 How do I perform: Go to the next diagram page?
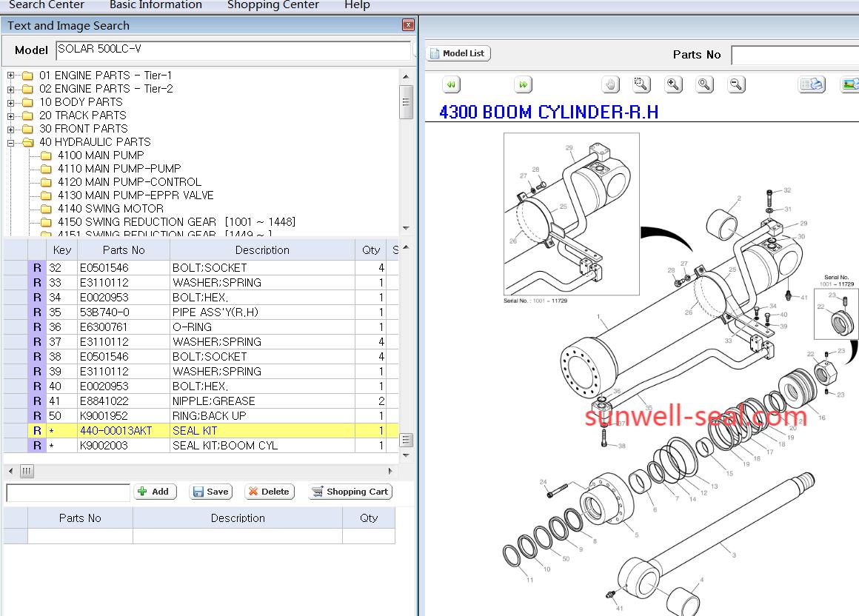(523, 84)
